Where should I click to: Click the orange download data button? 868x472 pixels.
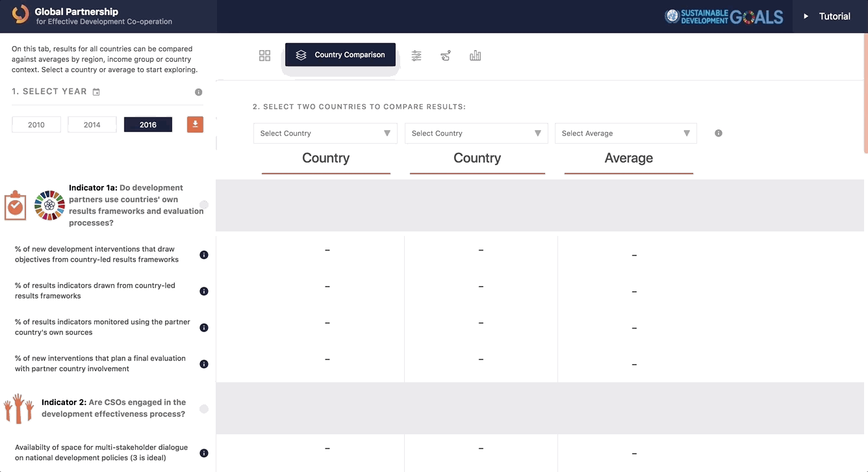point(195,124)
